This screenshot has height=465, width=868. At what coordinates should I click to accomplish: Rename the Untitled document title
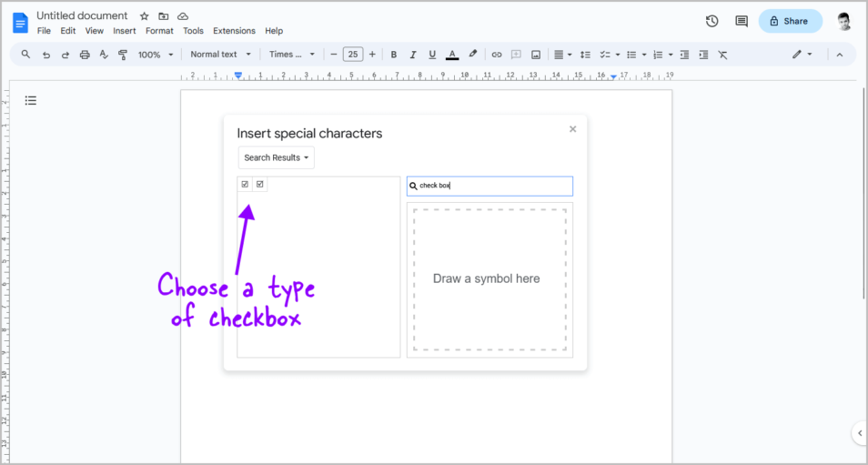pyautogui.click(x=82, y=15)
